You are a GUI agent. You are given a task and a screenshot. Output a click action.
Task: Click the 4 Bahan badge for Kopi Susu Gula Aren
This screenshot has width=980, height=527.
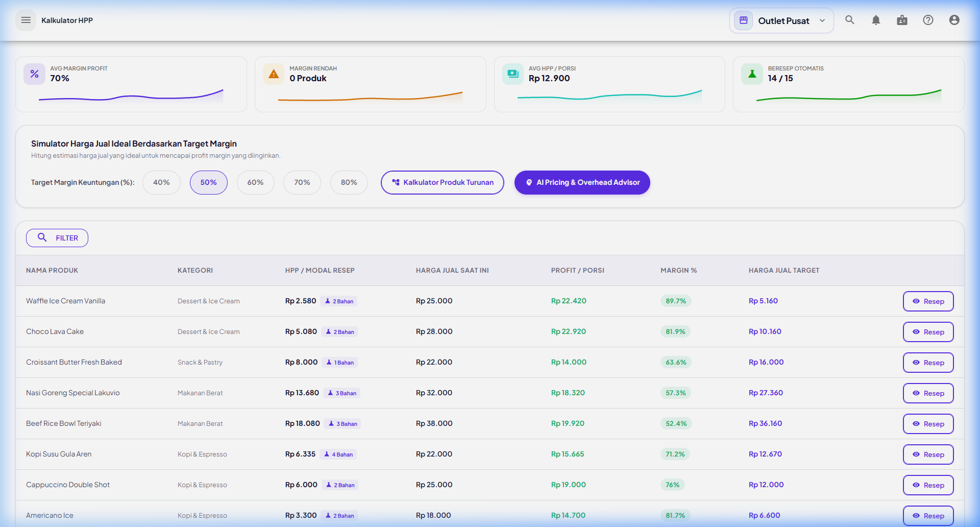339,454
